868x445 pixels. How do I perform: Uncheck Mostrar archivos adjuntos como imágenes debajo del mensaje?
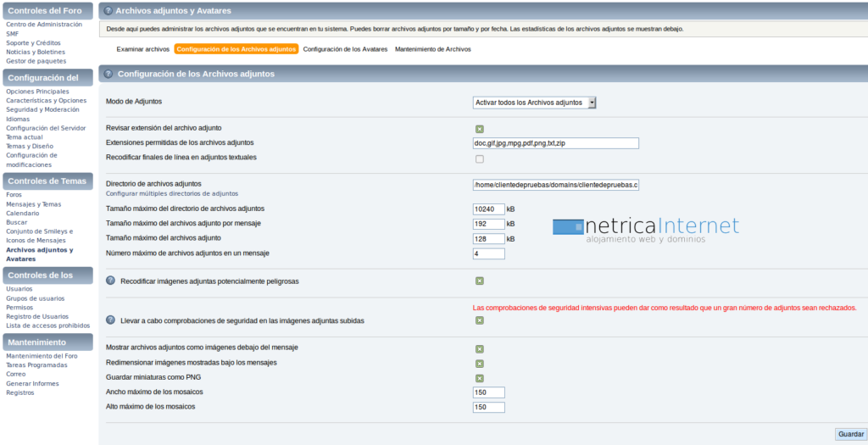click(x=479, y=348)
